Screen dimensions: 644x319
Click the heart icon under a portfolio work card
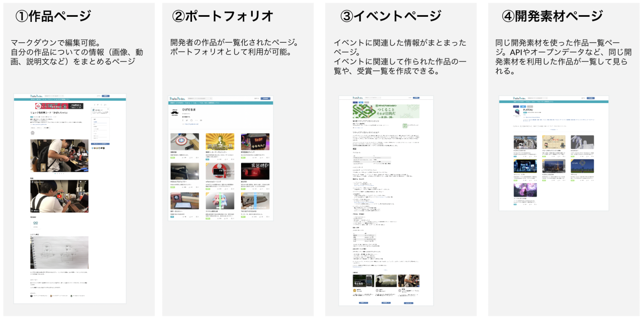(x=190, y=157)
